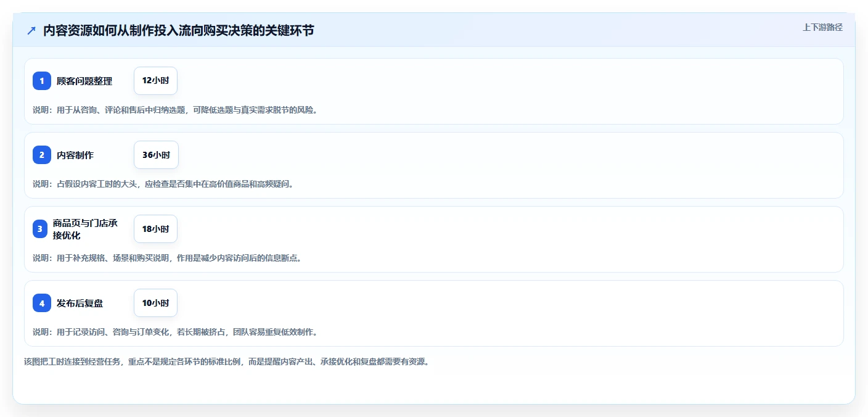Click the 上下游路径 label

[822, 27]
